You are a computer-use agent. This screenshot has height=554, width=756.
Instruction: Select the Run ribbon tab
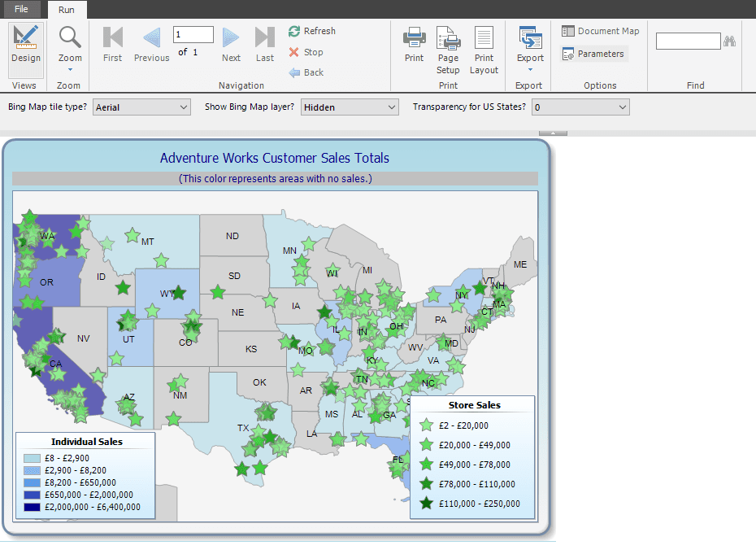point(67,9)
